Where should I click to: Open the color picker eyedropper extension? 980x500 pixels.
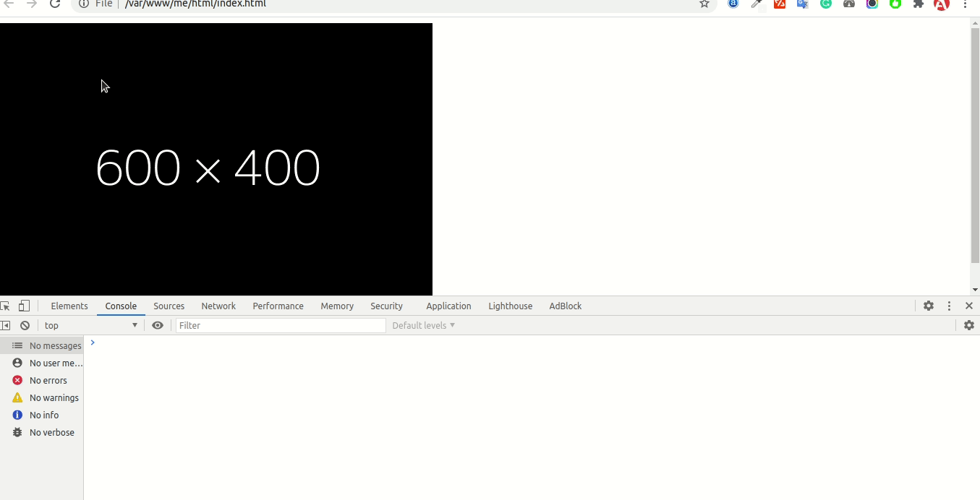click(x=756, y=4)
